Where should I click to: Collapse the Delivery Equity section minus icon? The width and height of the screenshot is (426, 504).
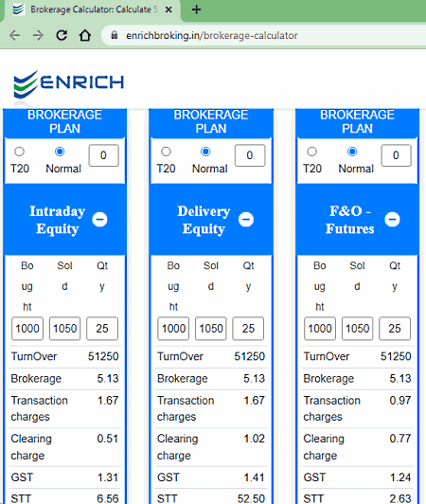tap(246, 220)
